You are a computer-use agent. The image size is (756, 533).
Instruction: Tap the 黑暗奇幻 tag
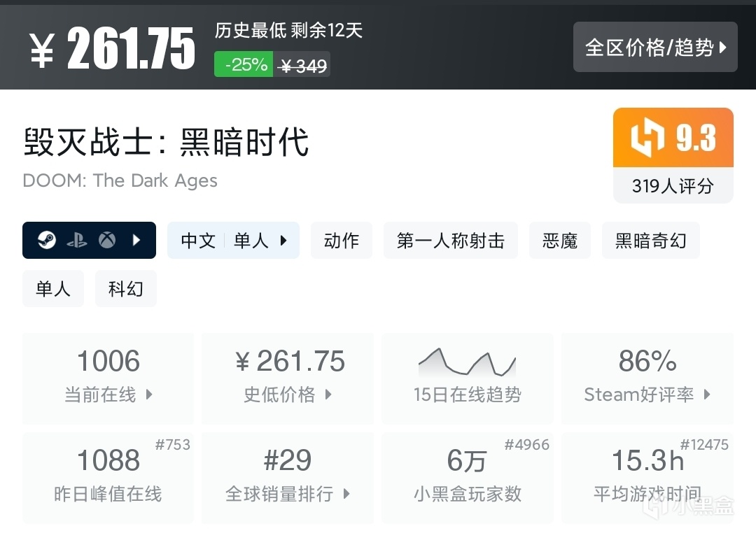650,241
